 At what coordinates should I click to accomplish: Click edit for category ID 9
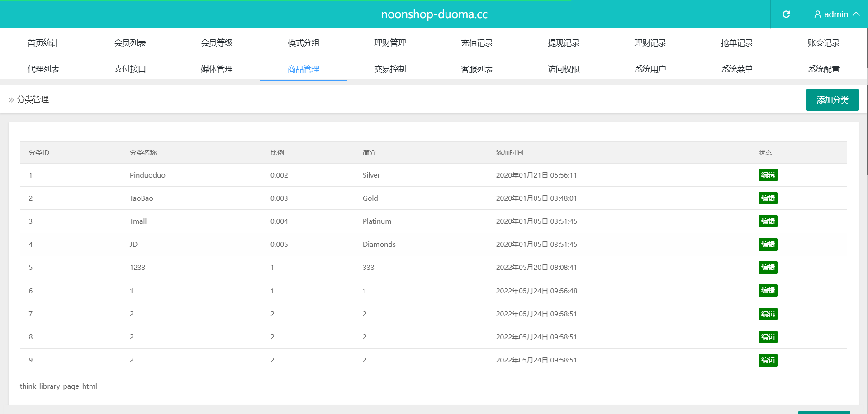(768, 360)
